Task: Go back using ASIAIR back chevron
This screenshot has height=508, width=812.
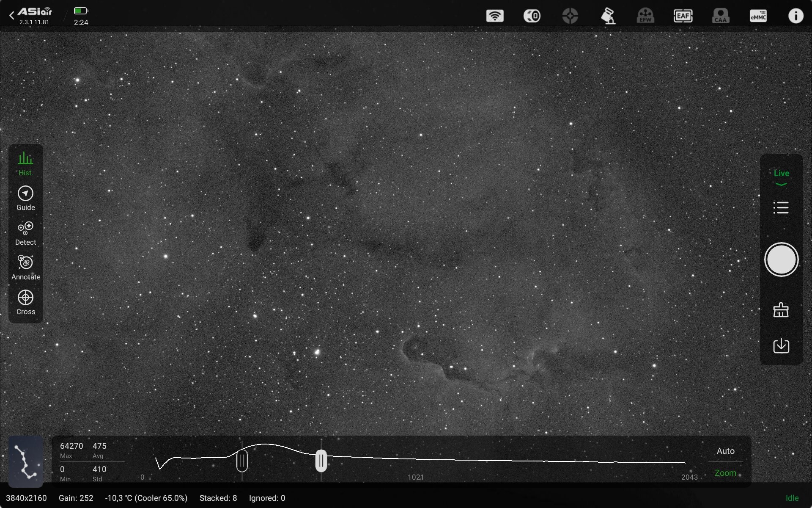Action: (x=12, y=16)
